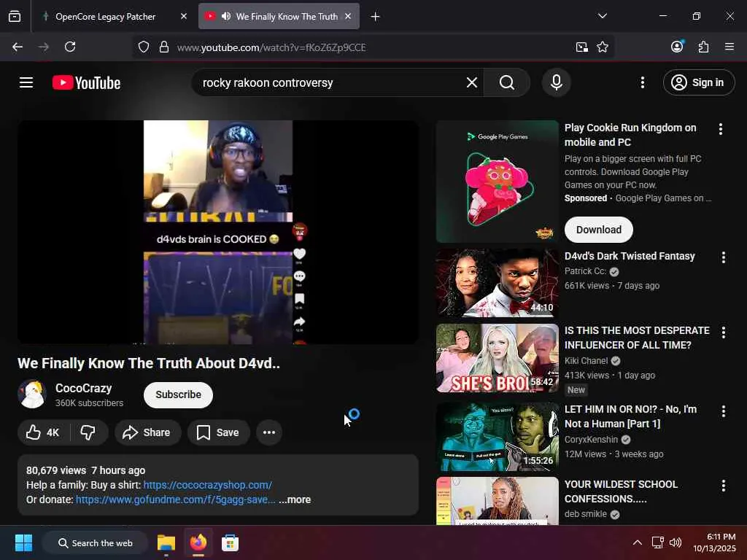
Task: Open LET HIM IN OR NO video title
Action: [630, 416]
